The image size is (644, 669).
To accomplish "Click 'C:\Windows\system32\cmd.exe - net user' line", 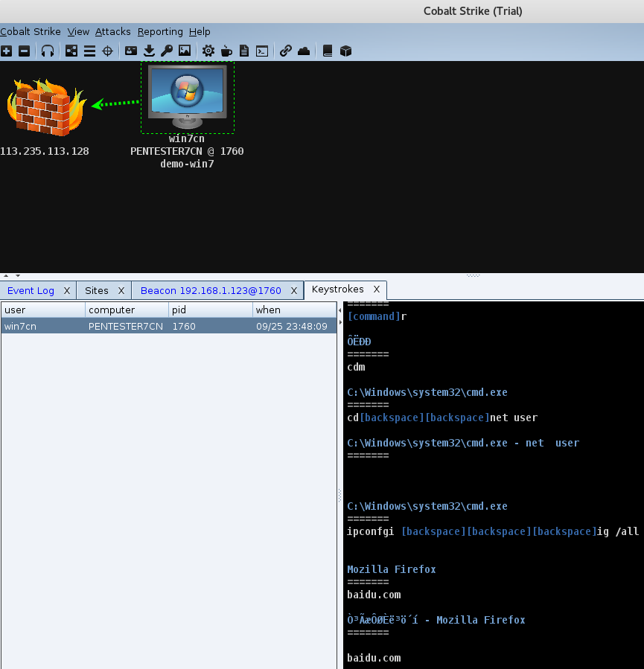I will tap(463, 443).
